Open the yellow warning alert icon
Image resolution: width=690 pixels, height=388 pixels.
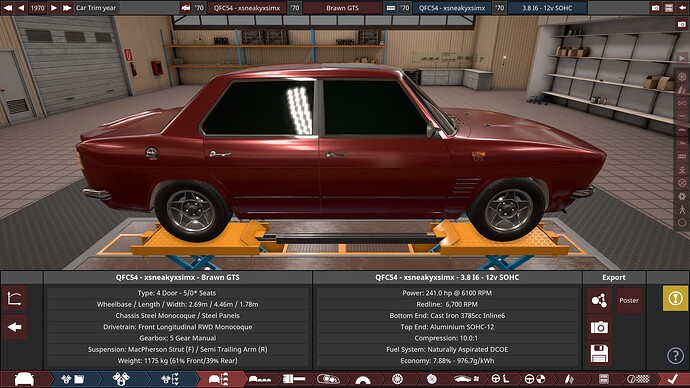(x=675, y=299)
